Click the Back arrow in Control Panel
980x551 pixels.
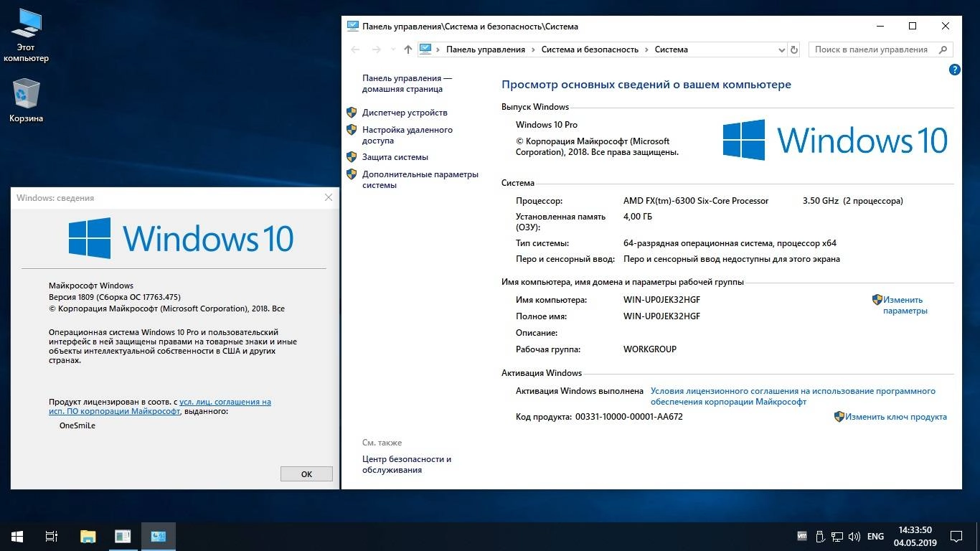tap(355, 50)
